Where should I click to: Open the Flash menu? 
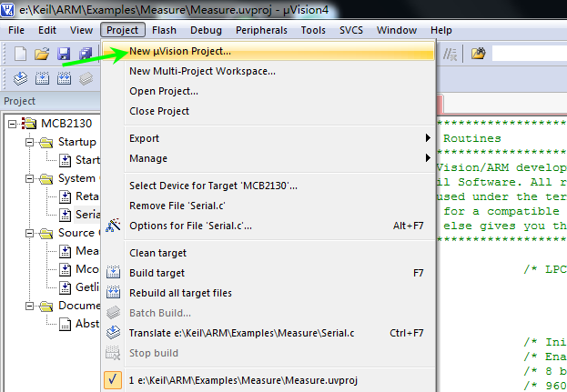(x=164, y=30)
